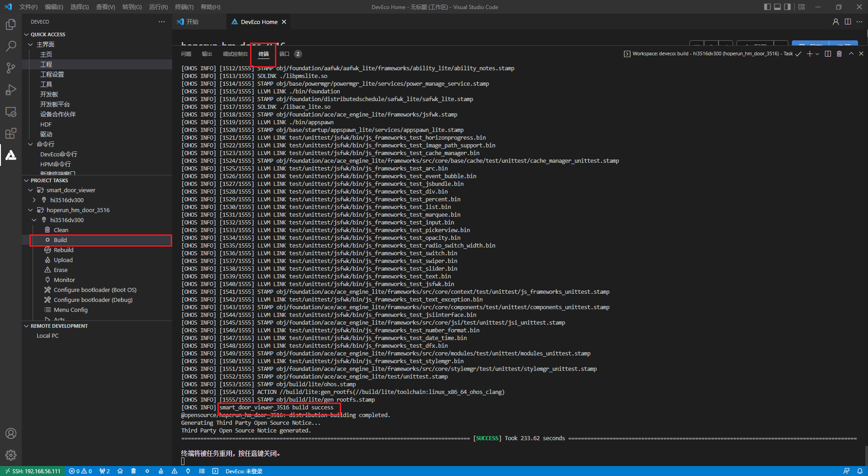The height and width of the screenshot is (476, 868).
Task: Run the Rebuild task
Action: pos(97,250)
